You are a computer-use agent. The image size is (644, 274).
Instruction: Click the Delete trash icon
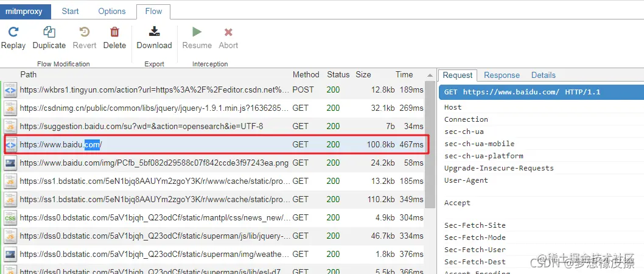point(114,32)
